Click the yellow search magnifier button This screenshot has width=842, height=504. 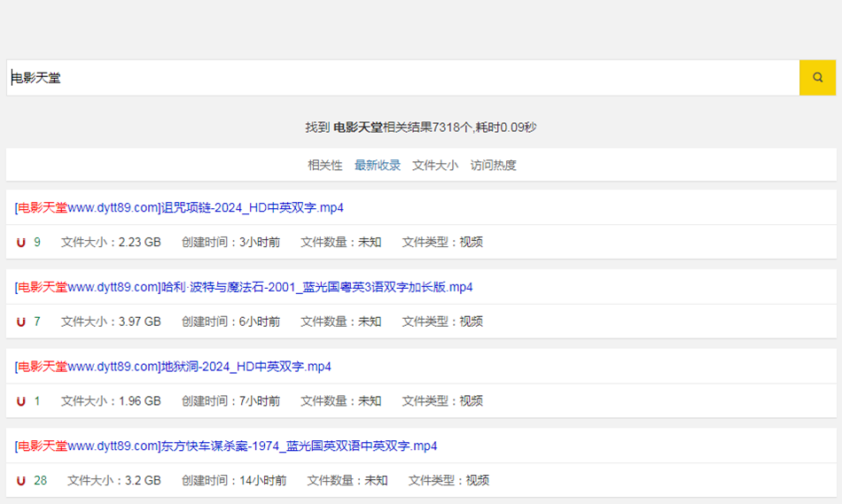pos(817,78)
